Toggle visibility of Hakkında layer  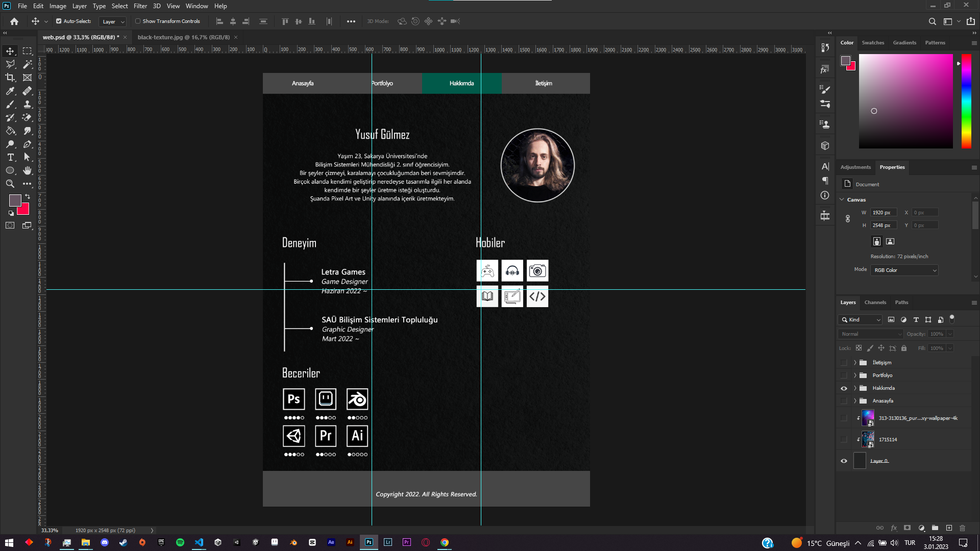tap(844, 388)
